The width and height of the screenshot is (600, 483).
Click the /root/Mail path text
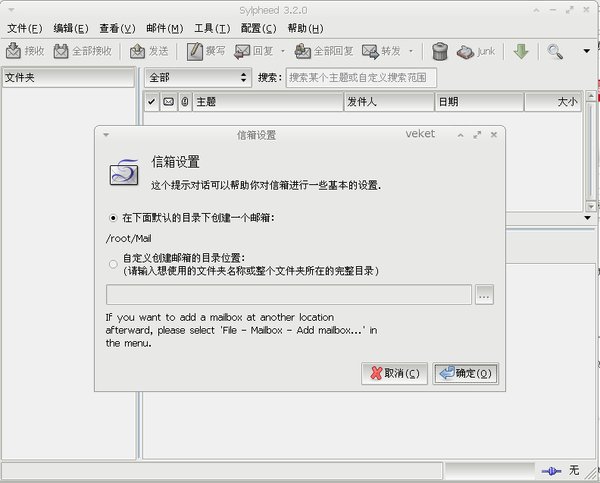pos(129,238)
